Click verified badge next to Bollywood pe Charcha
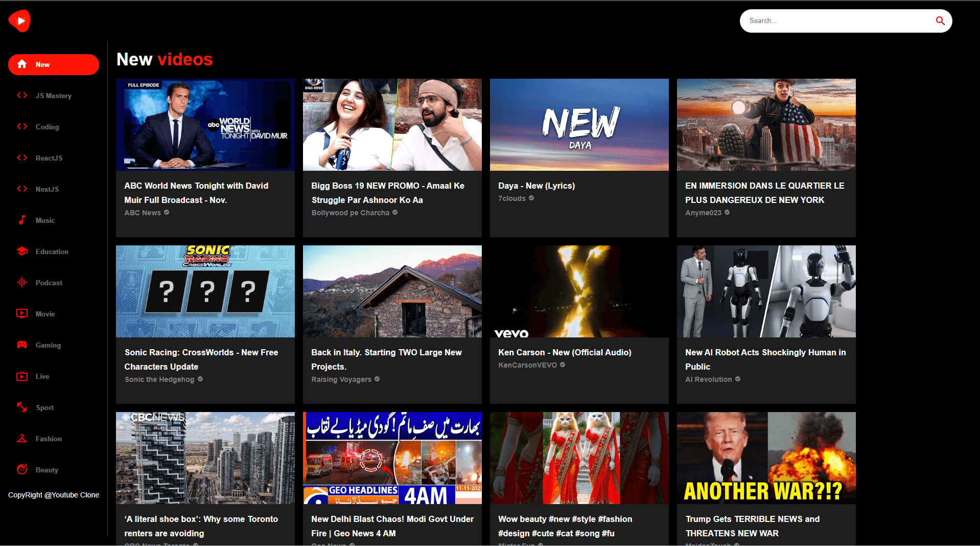The width and height of the screenshot is (980, 546). pos(395,213)
